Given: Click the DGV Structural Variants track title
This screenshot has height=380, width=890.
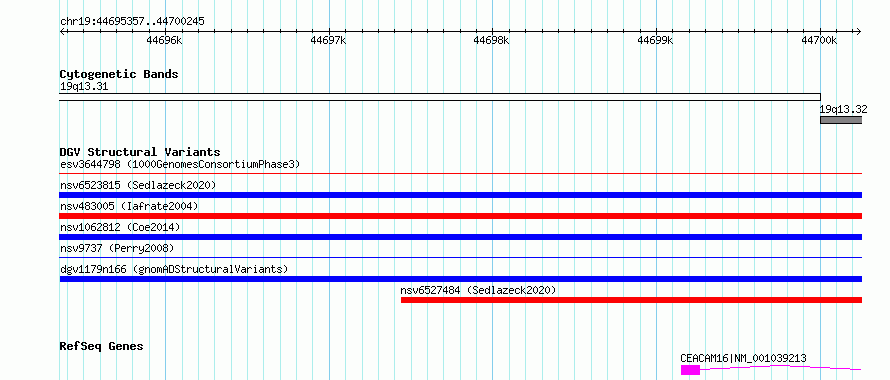Looking at the screenshot, I should click(140, 152).
